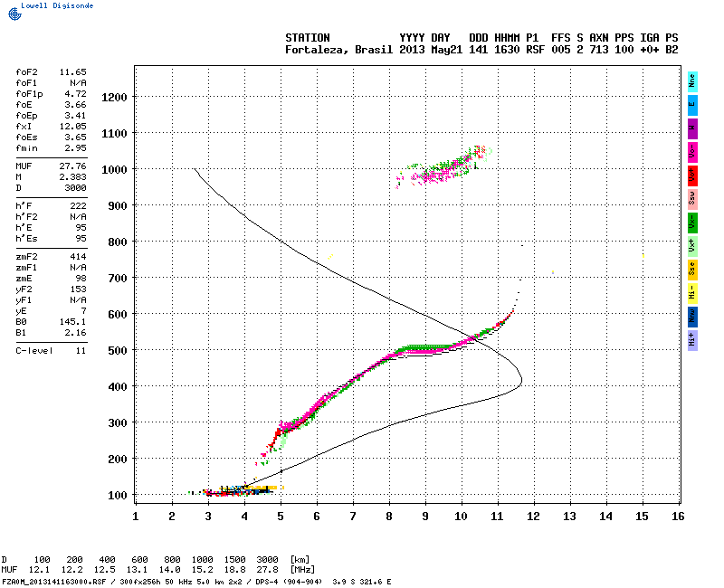Select the purple W legend swatch
This screenshot has width=724, height=588.
tap(692, 128)
